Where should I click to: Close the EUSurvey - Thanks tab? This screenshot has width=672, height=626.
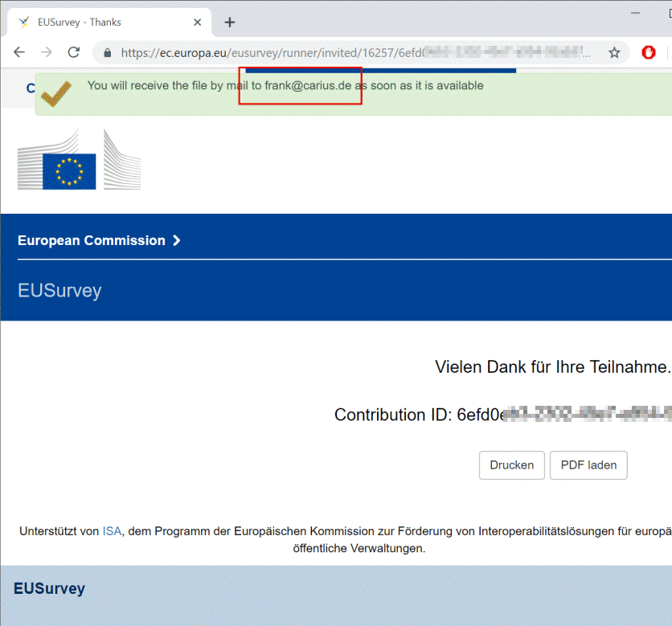pyautogui.click(x=197, y=23)
